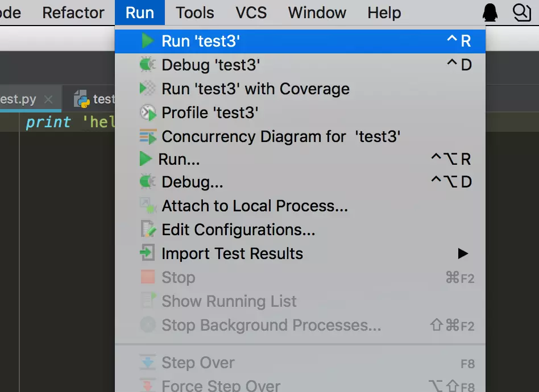539x392 pixels.
Task: Expand the Import Test Results submenu arrow
Action: point(463,253)
